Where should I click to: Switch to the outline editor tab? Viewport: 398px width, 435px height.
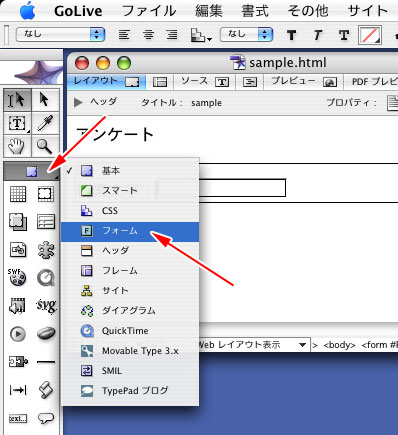point(250,82)
